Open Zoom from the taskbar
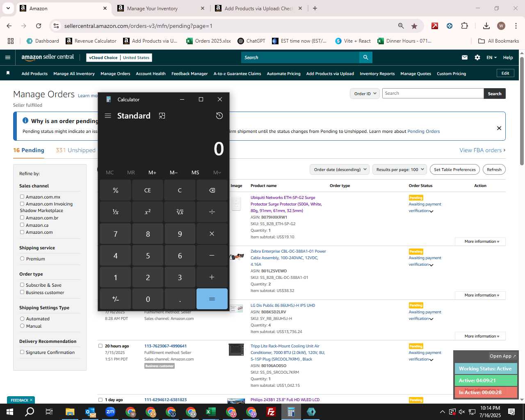Viewport: 525px width, 420px height. tap(110, 412)
